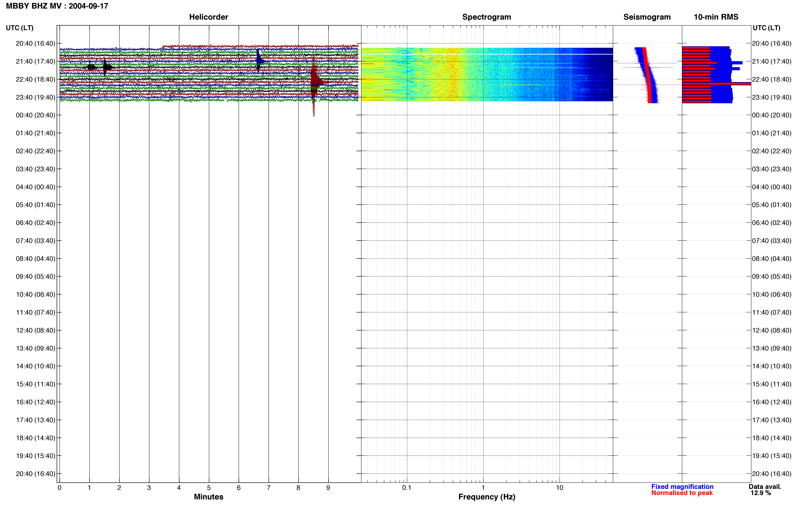This screenshot has height=508, width=812.
Task: Click the minute 2 tick on Helicorder axis
Action: [119, 487]
